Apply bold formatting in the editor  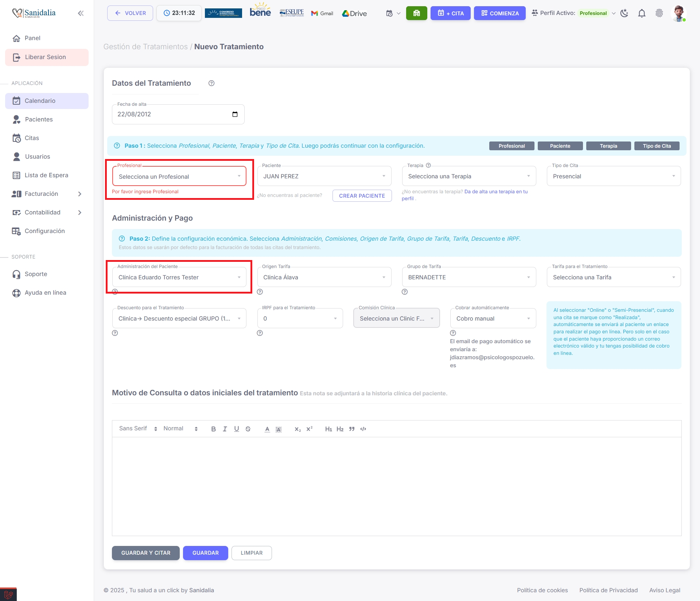tap(213, 429)
